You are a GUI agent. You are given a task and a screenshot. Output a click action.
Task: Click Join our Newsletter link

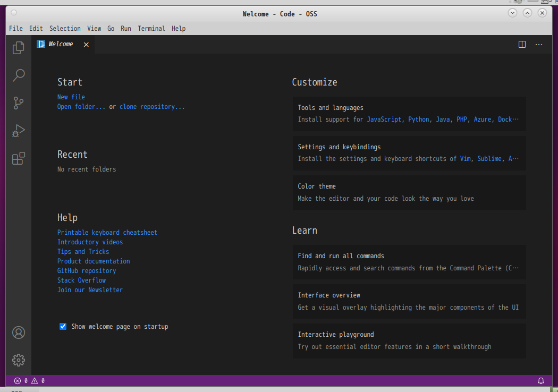[90, 290]
